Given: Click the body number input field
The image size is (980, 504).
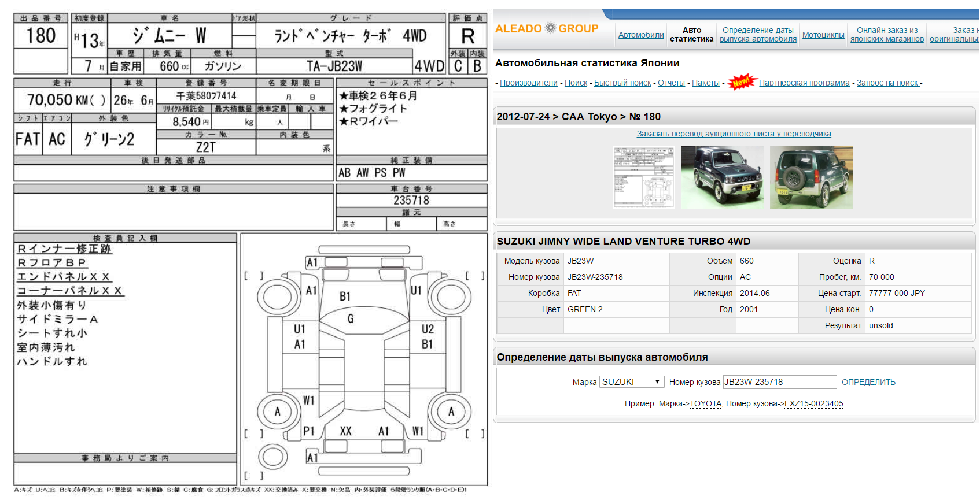Looking at the screenshot, I should [779, 382].
